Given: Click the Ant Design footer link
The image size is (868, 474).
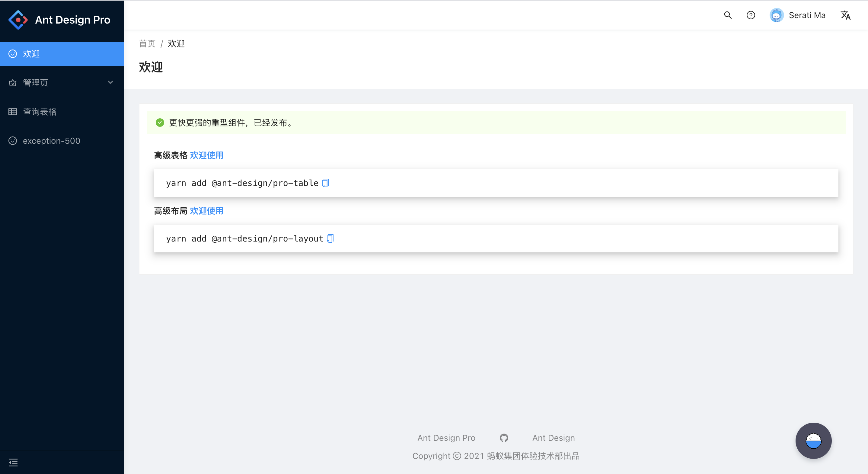Looking at the screenshot, I should tap(553, 437).
